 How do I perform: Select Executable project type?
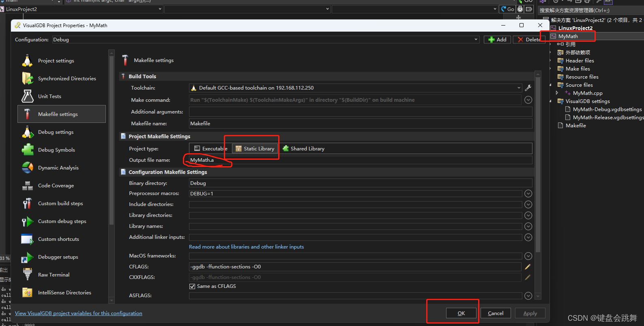pyautogui.click(x=210, y=149)
